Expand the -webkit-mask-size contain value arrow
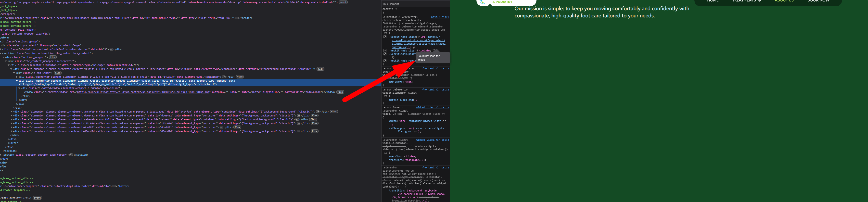Image resolution: width=868 pixels, height=202 pixels. [418, 50]
